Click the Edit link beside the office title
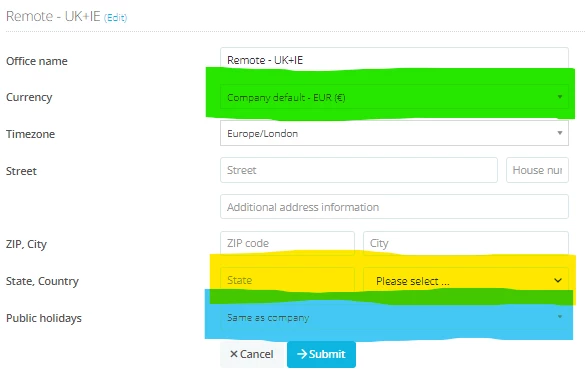585x379 pixels. click(116, 18)
